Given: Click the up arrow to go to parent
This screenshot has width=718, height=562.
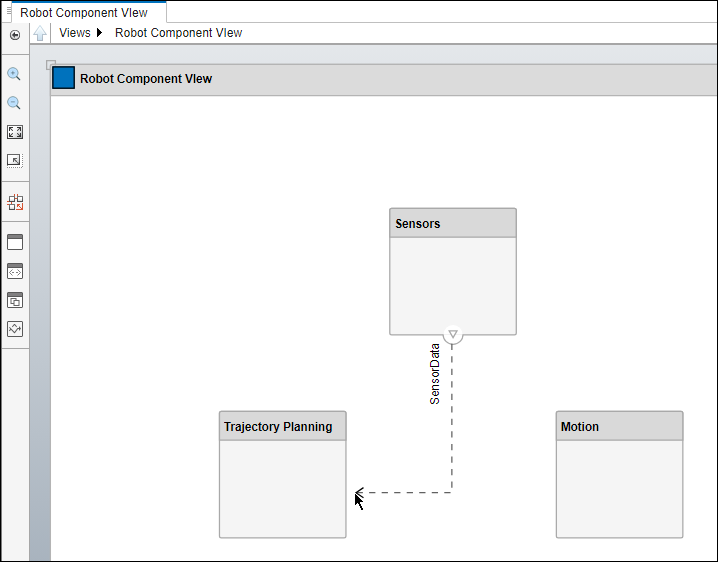Looking at the screenshot, I should (41, 33).
